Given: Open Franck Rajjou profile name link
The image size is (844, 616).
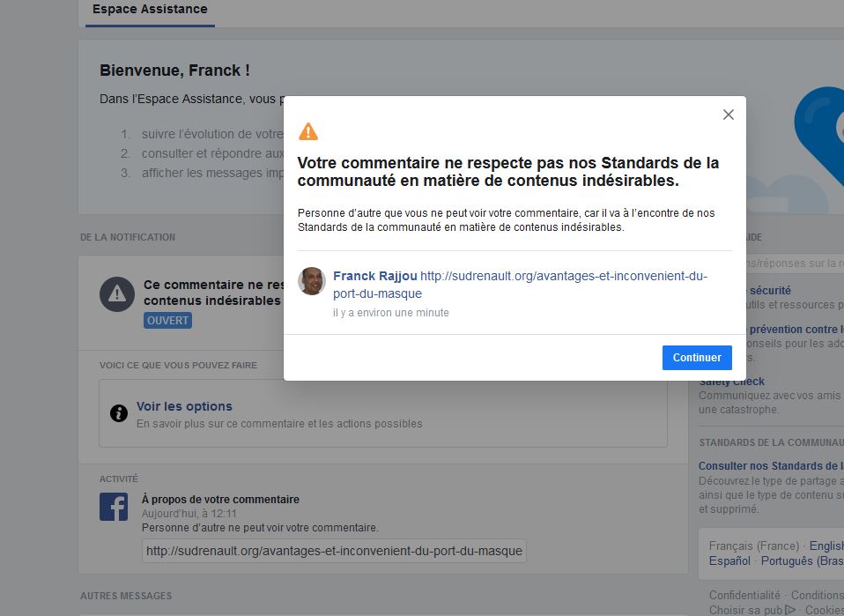Looking at the screenshot, I should coord(374,276).
